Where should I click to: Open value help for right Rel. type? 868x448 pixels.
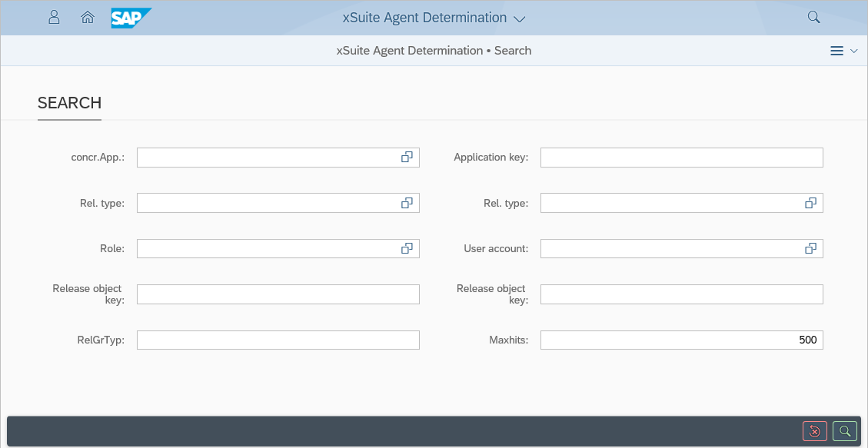pos(810,203)
